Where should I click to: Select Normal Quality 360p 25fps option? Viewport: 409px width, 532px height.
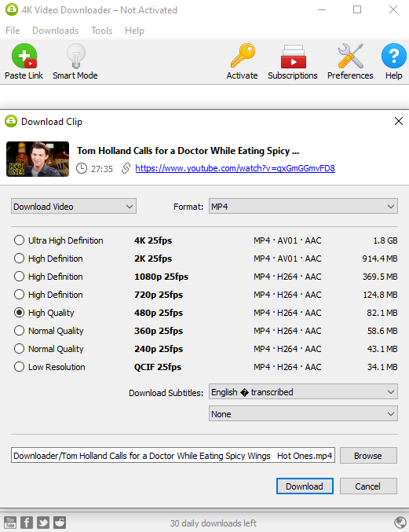(19, 331)
